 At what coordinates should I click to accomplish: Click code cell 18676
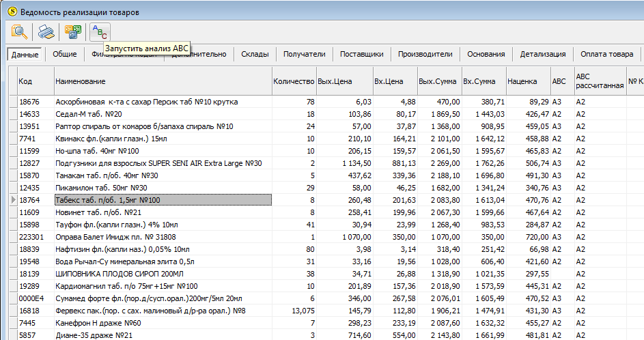point(36,102)
